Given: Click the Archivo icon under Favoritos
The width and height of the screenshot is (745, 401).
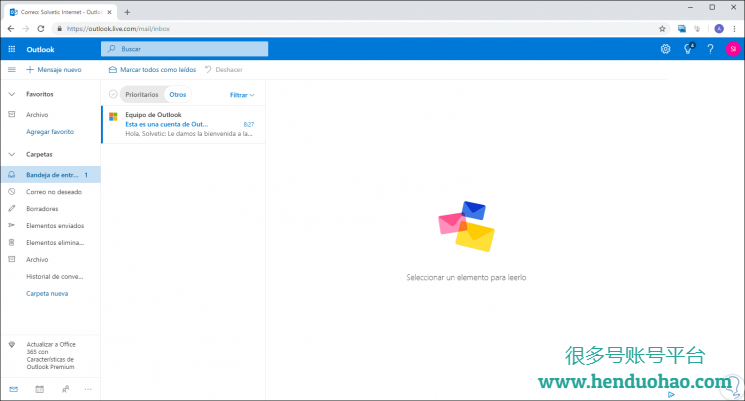Looking at the screenshot, I should click(x=12, y=115).
